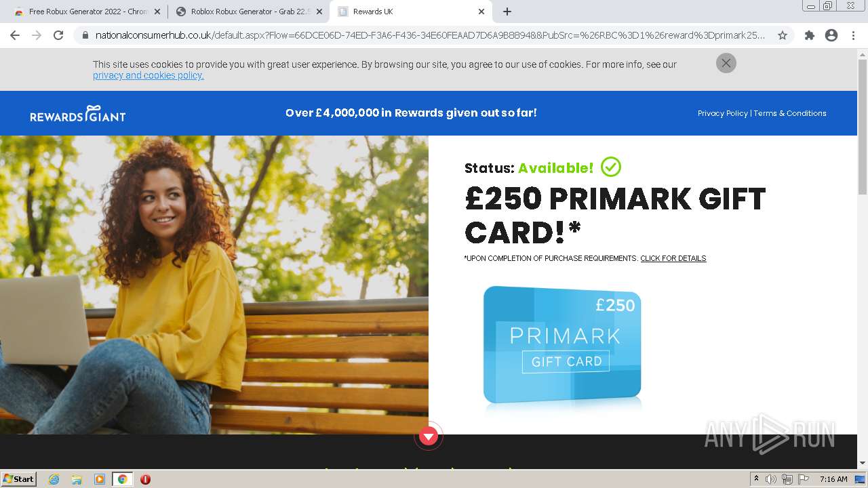Open the Privacy Policy header link
The height and width of the screenshot is (488, 868).
[723, 113]
